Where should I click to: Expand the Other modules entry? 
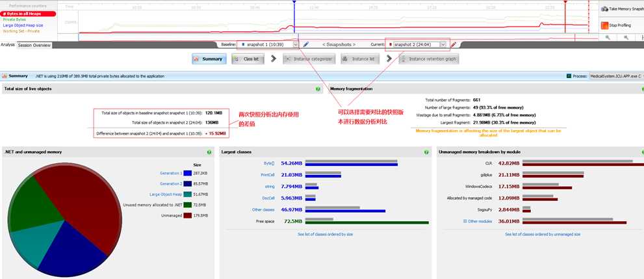coord(465,222)
